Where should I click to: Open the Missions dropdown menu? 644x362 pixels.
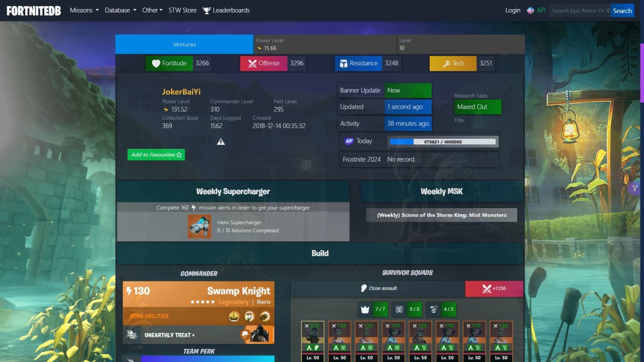click(x=84, y=10)
